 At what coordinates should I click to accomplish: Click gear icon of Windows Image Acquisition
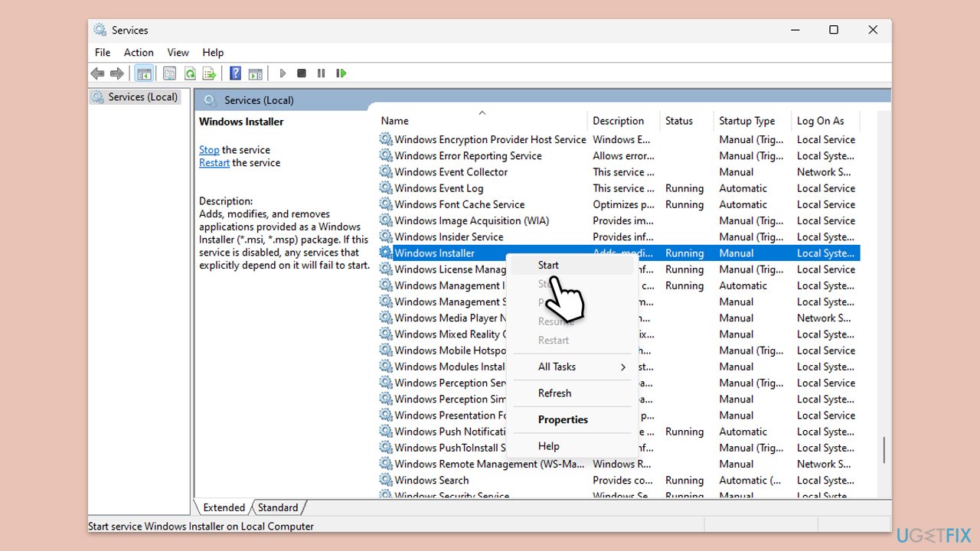[x=386, y=221]
